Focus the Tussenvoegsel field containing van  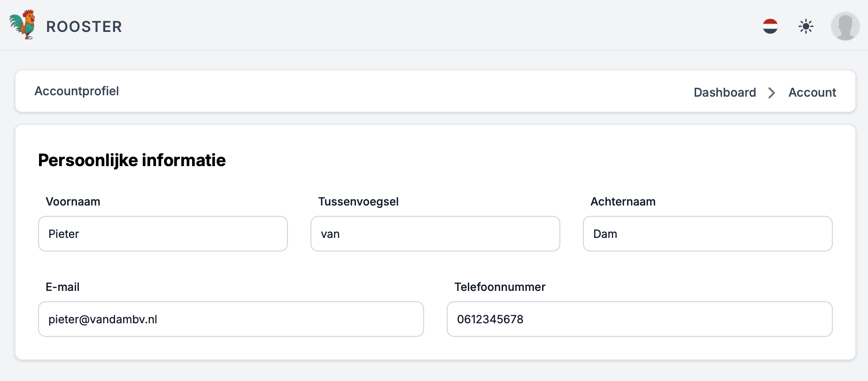pos(435,234)
